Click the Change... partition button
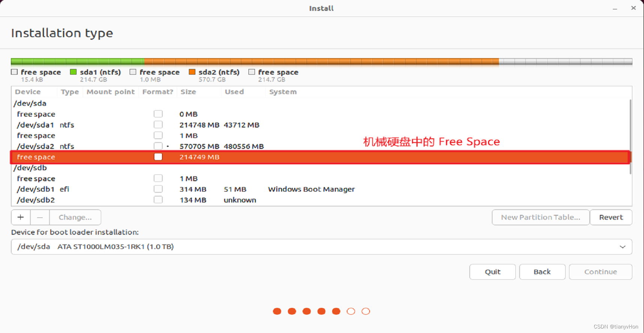This screenshot has height=333, width=644. tap(75, 217)
